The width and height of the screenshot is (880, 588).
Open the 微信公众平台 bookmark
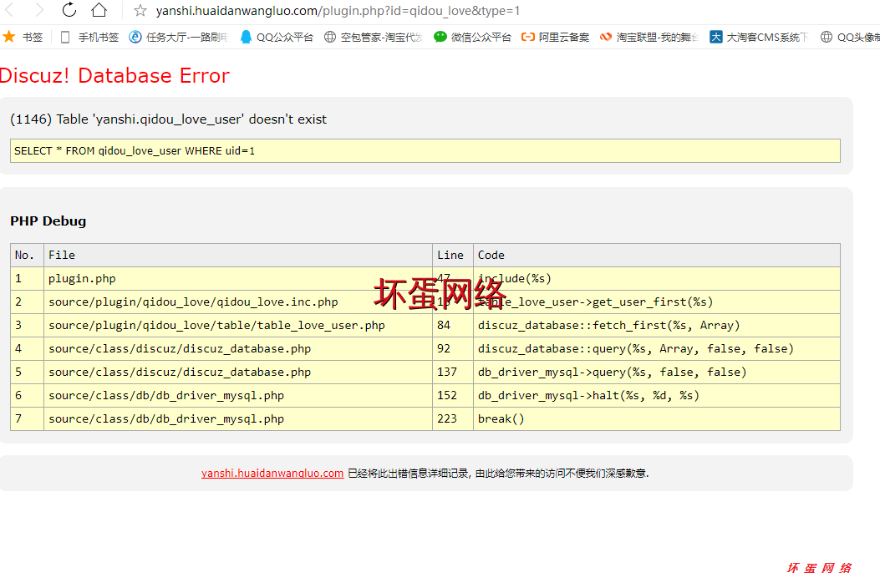(x=472, y=37)
